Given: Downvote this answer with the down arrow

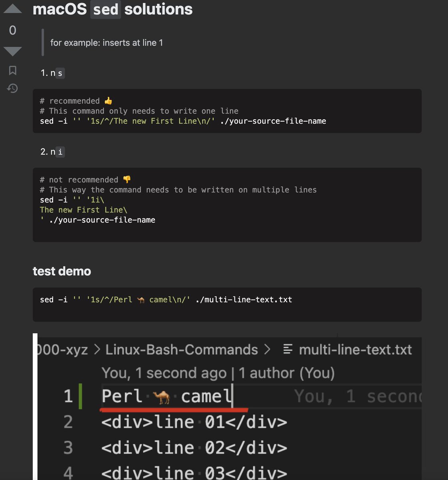Looking at the screenshot, I should pyautogui.click(x=12, y=51).
